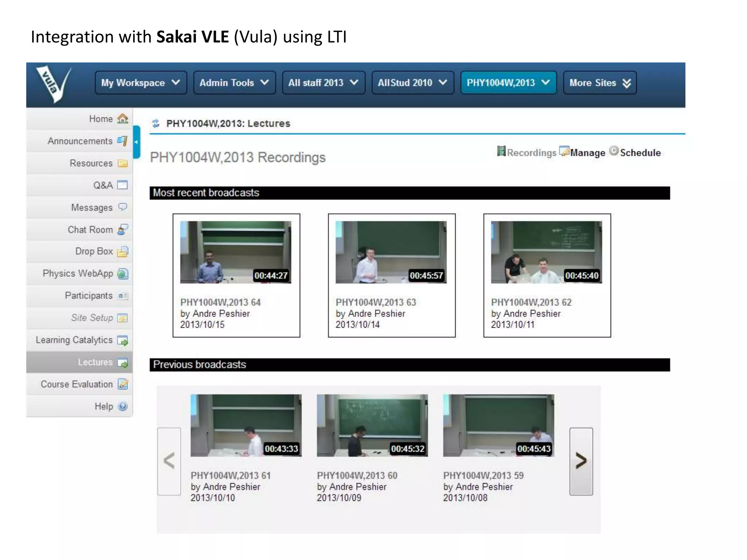This screenshot has height=560, width=747.
Task: Click the Resources folder icon
Action: point(123,163)
